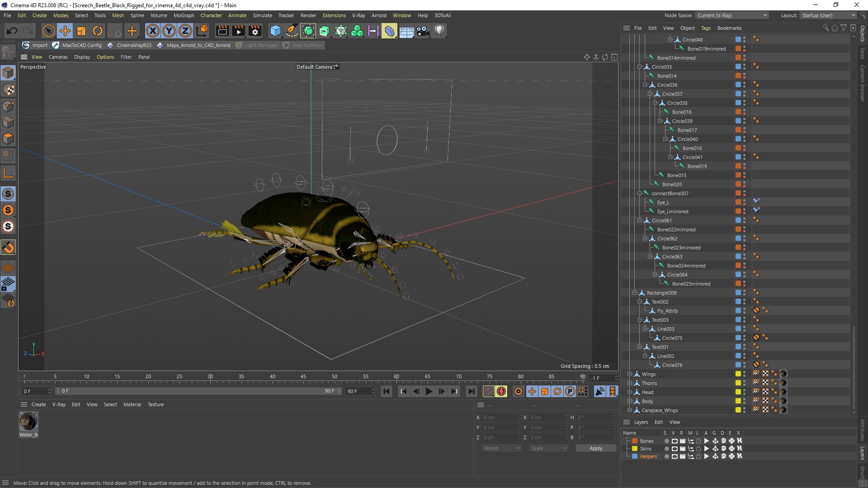Click the Camera object icon
This screenshot has height=488, width=868.
pyautogui.click(x=423, y=31)
